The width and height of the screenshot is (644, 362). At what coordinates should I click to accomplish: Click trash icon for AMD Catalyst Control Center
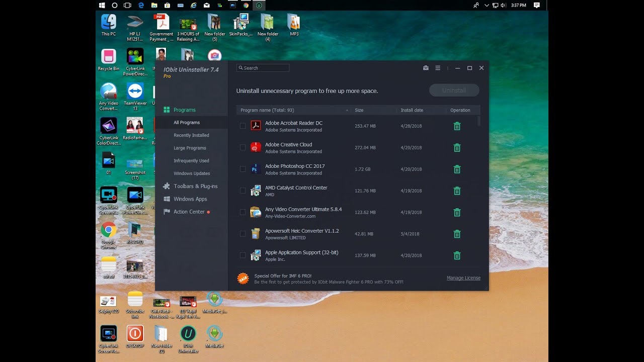[x=457, y=191]
